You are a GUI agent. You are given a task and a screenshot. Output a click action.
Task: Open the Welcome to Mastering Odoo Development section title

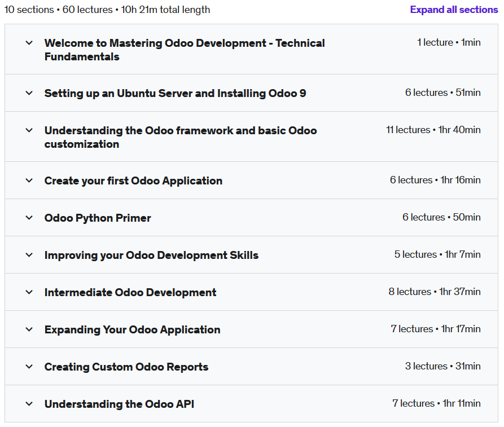[185, 50]
